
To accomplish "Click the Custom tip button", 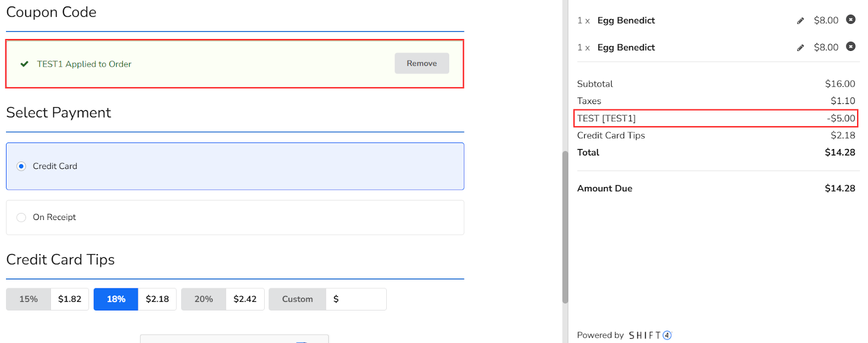I will 297,299.
